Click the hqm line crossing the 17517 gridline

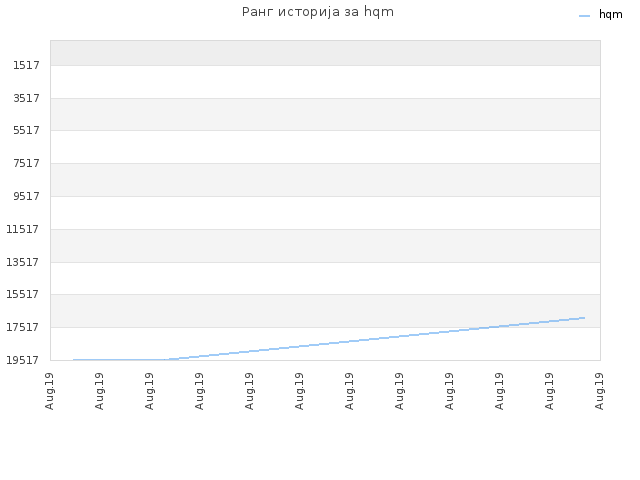[495, 327]
